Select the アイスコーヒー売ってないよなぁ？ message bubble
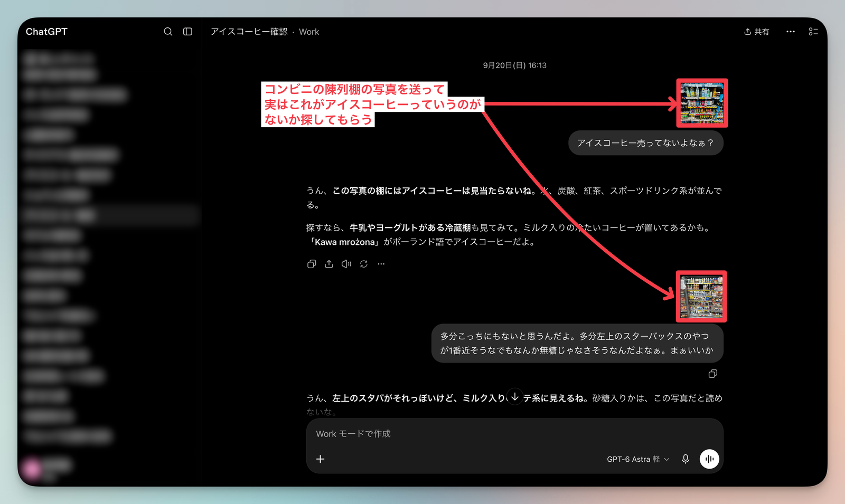The width and height of the screenshot is (845, 504). point(645,143)
